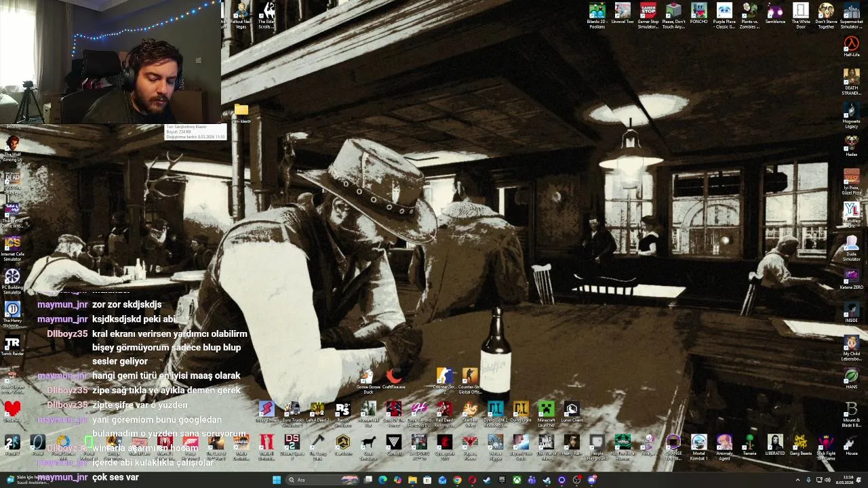Viewport: 868px width, 488px height.
Task: Expand the hidden system tray icons
Action: 797,480
